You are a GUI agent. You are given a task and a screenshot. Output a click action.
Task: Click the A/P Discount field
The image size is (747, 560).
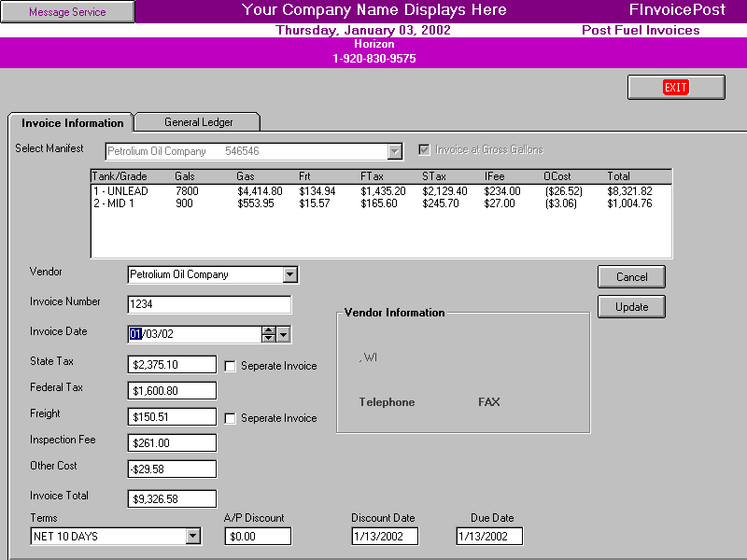point(258,536)
